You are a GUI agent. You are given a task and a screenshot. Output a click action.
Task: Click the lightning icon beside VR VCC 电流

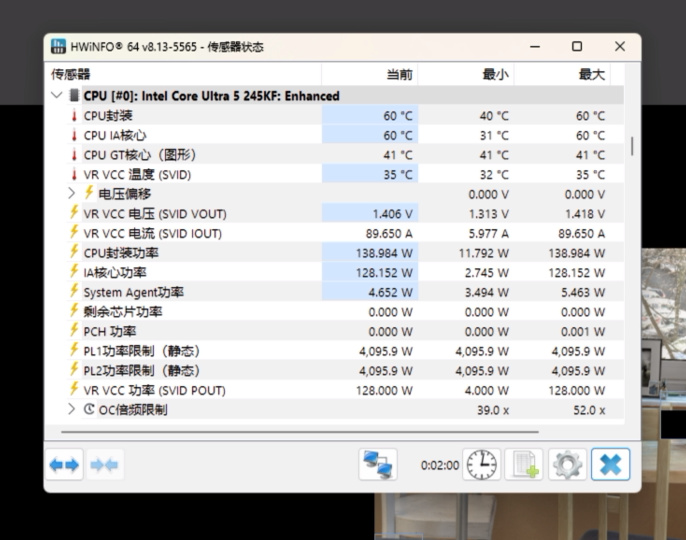tap(74, 232)
